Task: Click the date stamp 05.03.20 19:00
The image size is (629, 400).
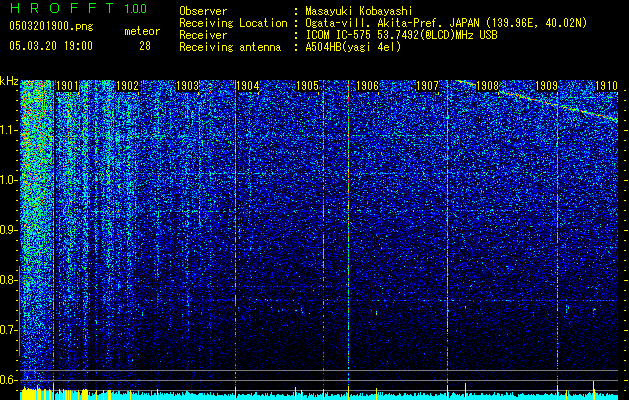Action: [x=51, y=46]
